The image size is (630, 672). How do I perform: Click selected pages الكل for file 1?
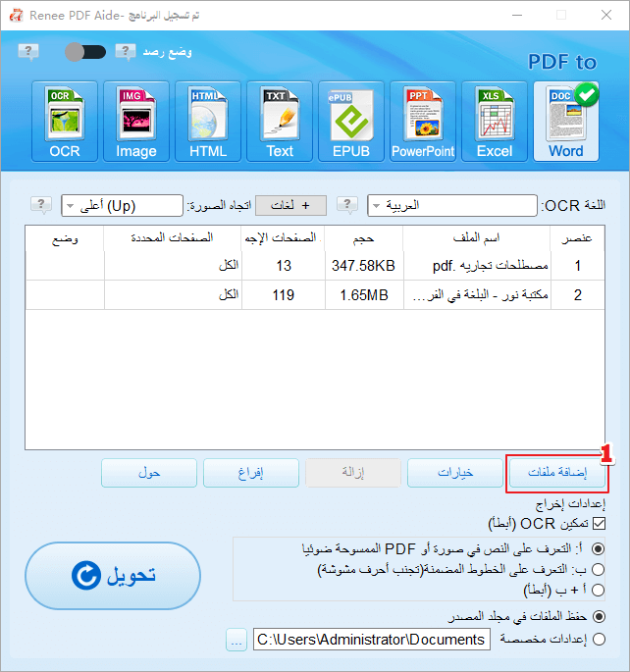tap(173, 266)
